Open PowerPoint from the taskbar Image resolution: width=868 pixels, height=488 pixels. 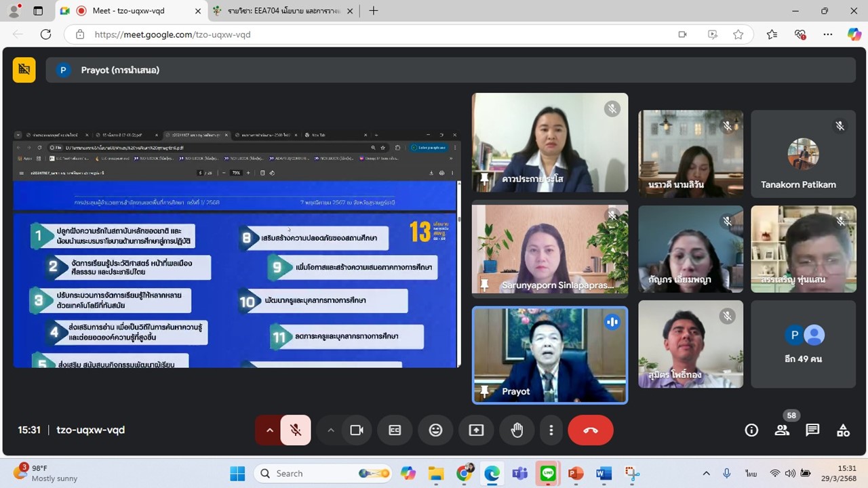(576, 473)
